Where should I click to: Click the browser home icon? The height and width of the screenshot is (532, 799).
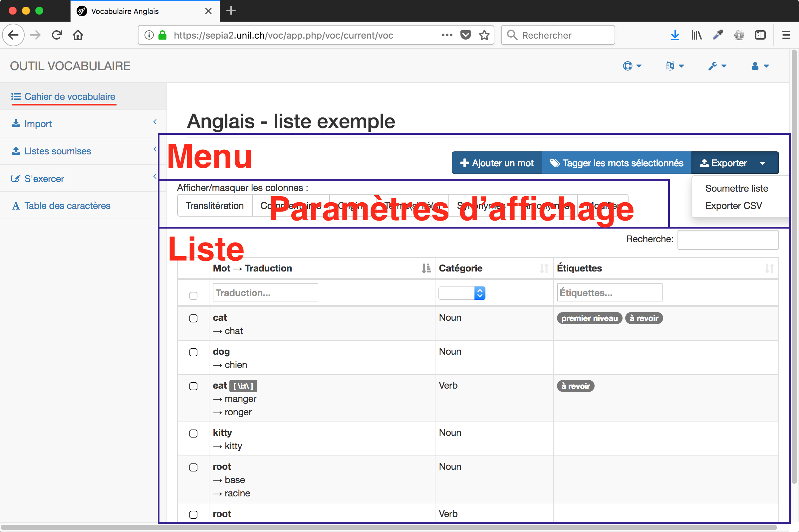(78, 35)
